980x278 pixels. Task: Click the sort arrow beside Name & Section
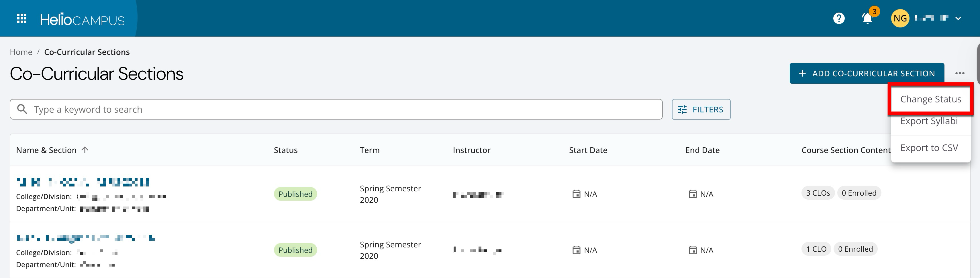click(x=85, y=150)
